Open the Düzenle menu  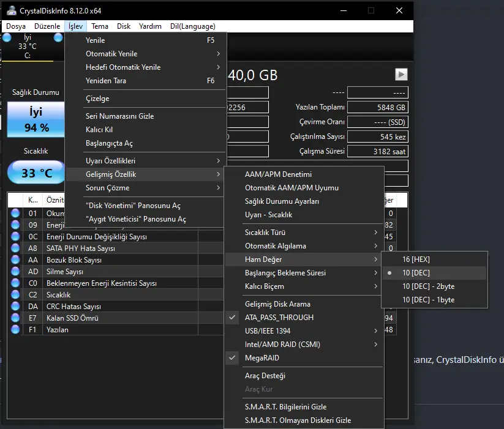tap(47, 26)
